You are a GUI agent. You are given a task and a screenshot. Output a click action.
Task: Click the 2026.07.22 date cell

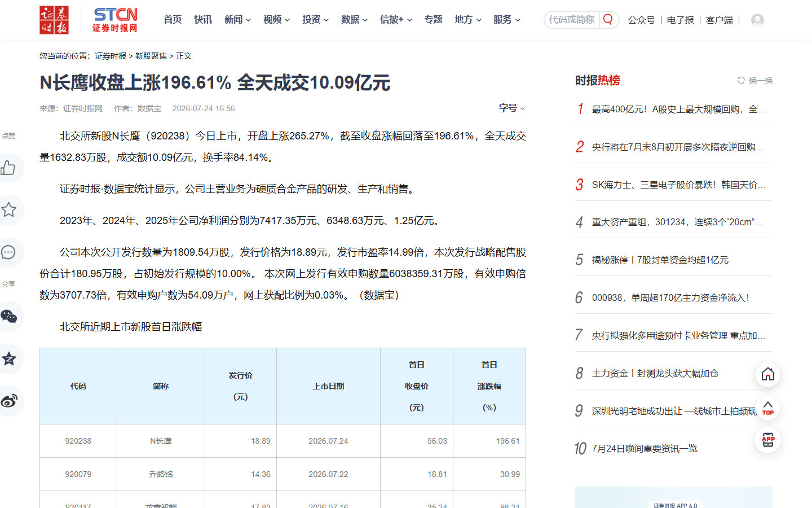click(x=328, y=474)
